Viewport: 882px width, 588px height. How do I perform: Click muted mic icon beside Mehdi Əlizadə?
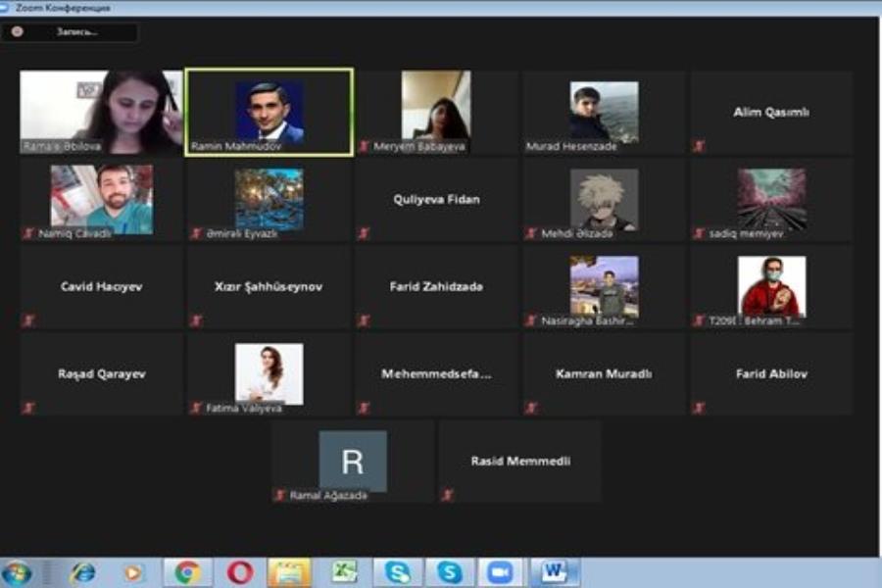point(531,233)
